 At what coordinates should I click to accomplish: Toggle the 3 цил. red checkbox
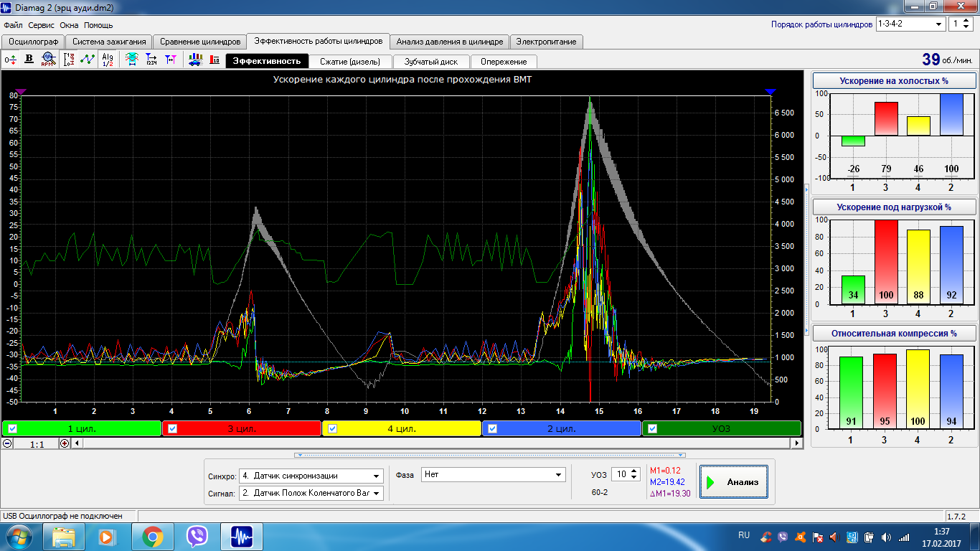173,428
